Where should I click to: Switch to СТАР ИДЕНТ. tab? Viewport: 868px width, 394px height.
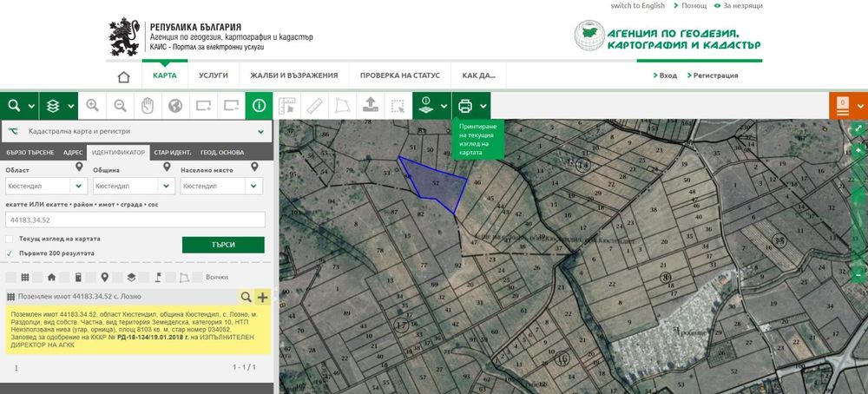(x=173, y=153)
